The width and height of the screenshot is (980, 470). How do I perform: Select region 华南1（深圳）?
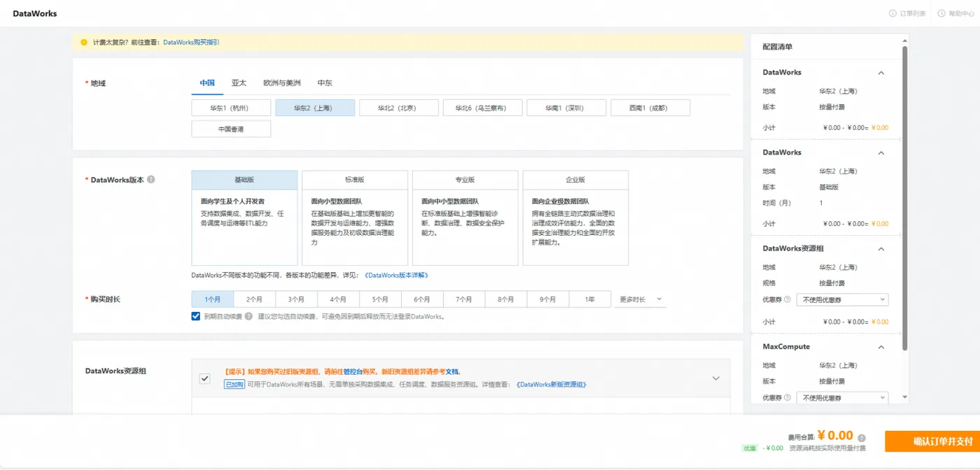(566, 108)
